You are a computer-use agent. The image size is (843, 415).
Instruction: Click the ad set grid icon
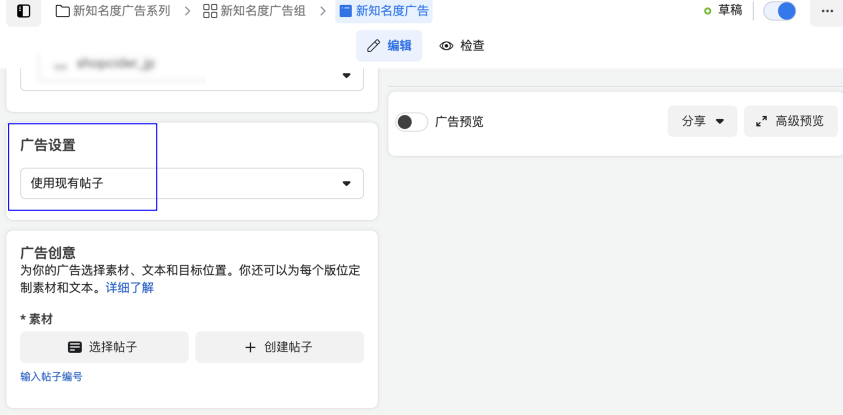coord(210,11)
